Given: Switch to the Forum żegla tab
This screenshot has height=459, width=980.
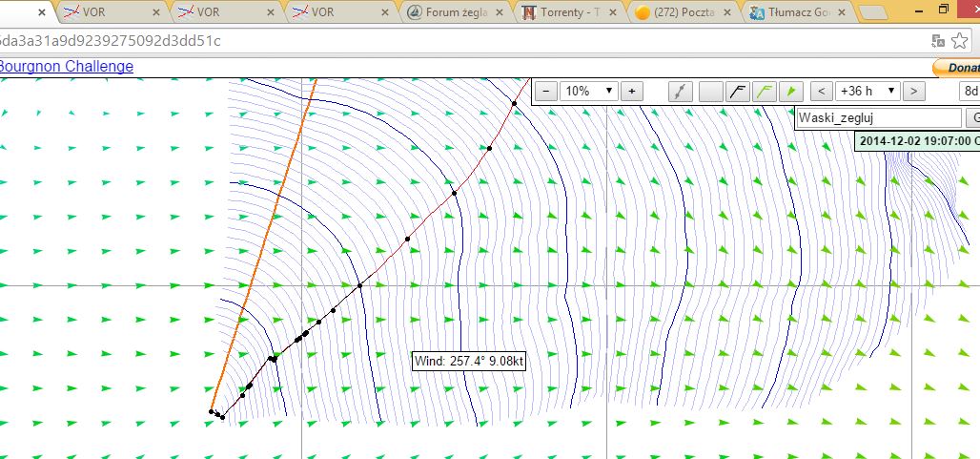Looking at the screenshot, I should pos(455,11).
